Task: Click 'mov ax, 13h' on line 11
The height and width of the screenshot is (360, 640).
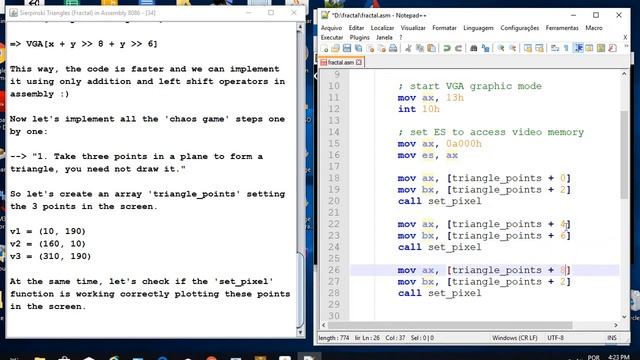Action: (x=431, y=98)
